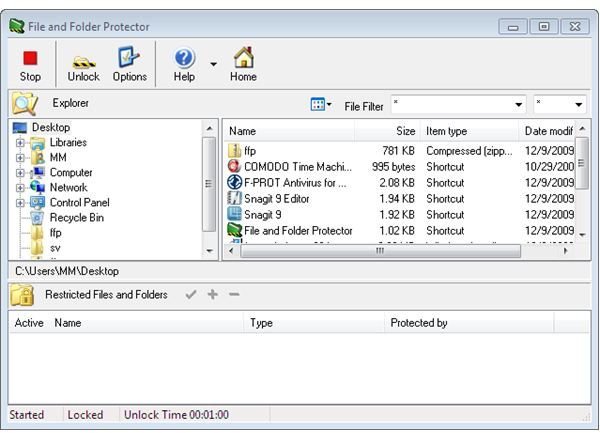600x433 pixels.
Task: Click file list vertical scroll down arrow
Action: [x=582, y=234]
